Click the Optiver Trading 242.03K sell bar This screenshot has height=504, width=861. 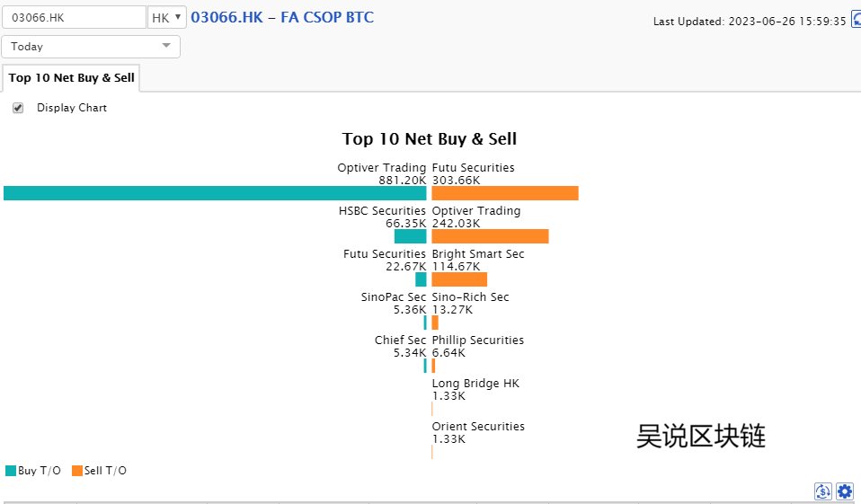(x=491, y=236)
